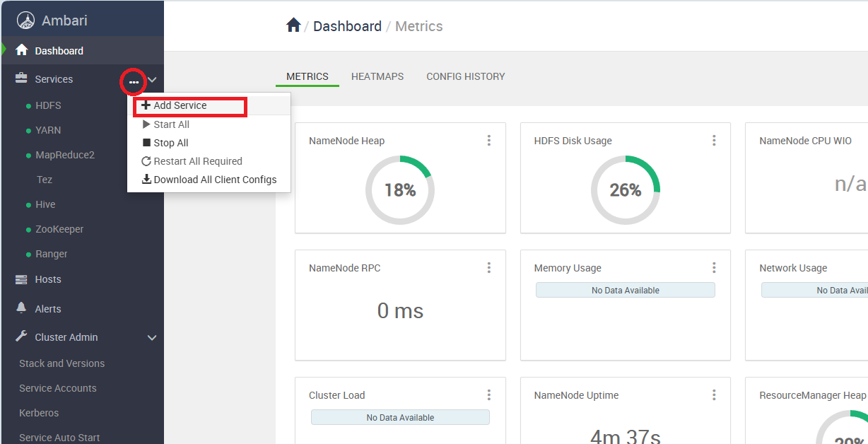Click the Add Service plus icon
The width and height of the screenshot is (868, 444).
(x=146, y=105)
